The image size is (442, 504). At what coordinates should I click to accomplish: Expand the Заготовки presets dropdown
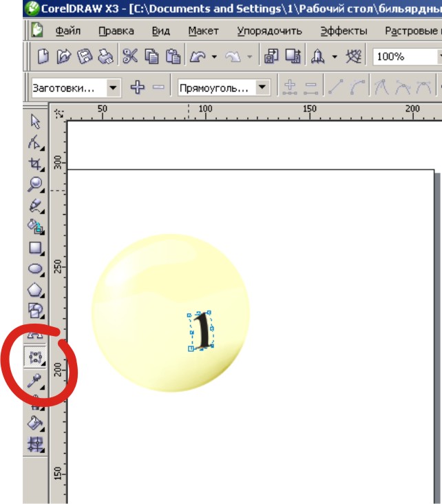click(113, 87)
